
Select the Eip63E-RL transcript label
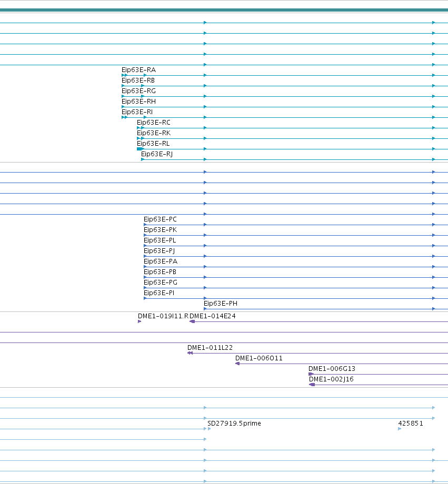(153, 143)
